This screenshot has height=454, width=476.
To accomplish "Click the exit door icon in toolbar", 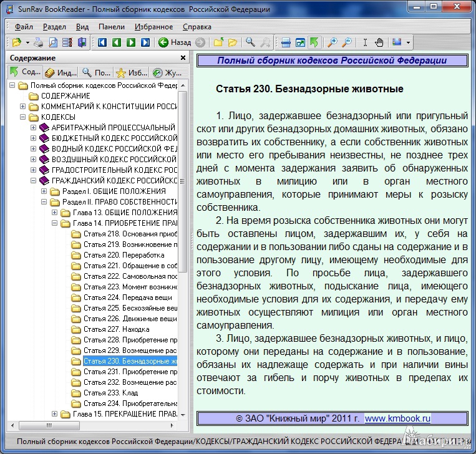I will tap(82, 42).
